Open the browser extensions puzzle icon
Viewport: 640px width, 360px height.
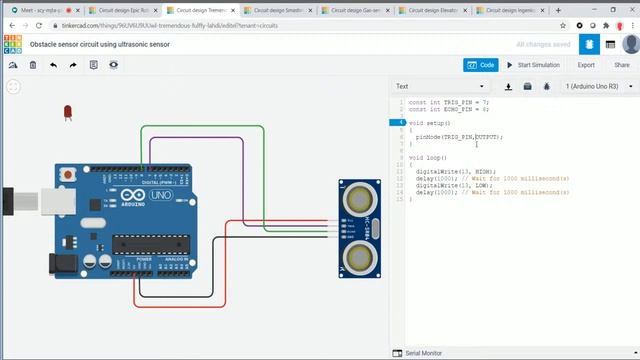(x=606, y=25)
